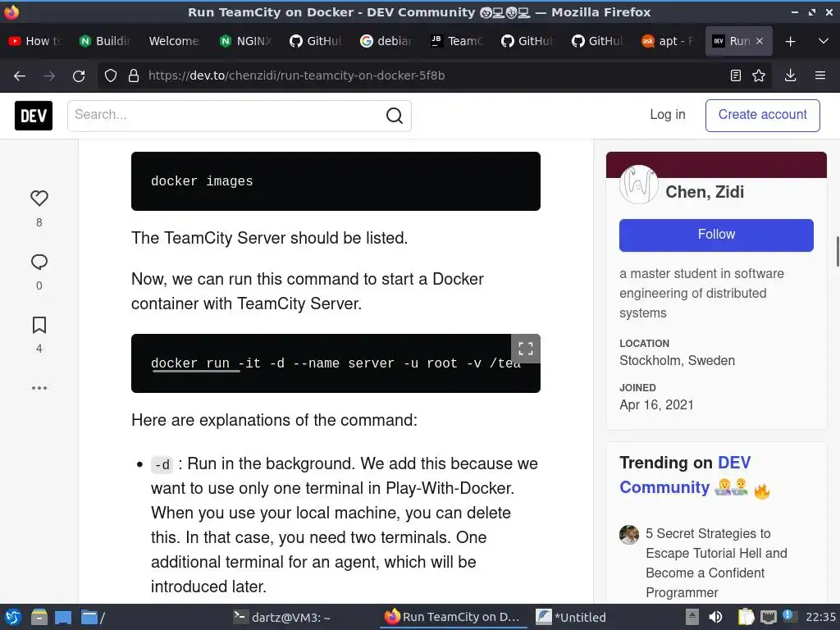
Task: Open Firefox hamburger application menu
Action: coord(820,75)
